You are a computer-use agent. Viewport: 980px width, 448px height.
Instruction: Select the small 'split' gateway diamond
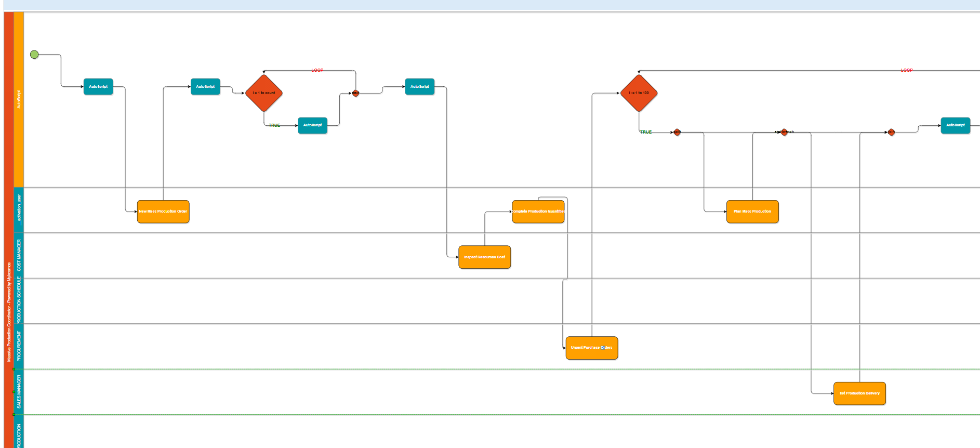[x=677, y=133]
